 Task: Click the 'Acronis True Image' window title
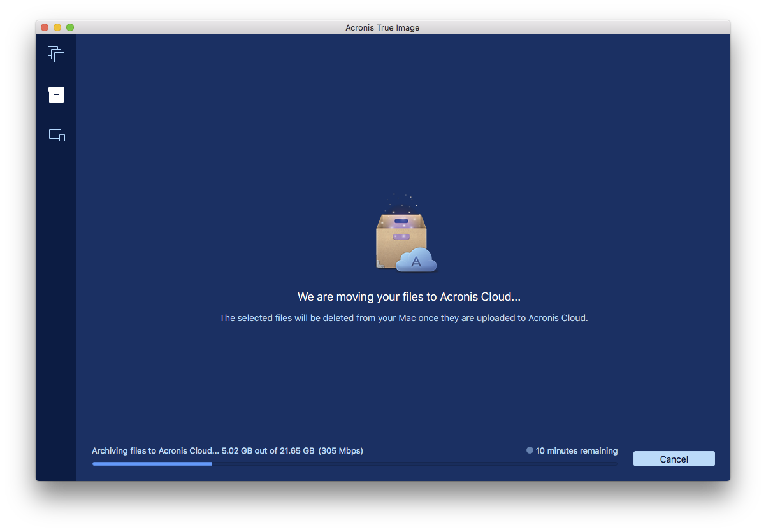[382, 27]
